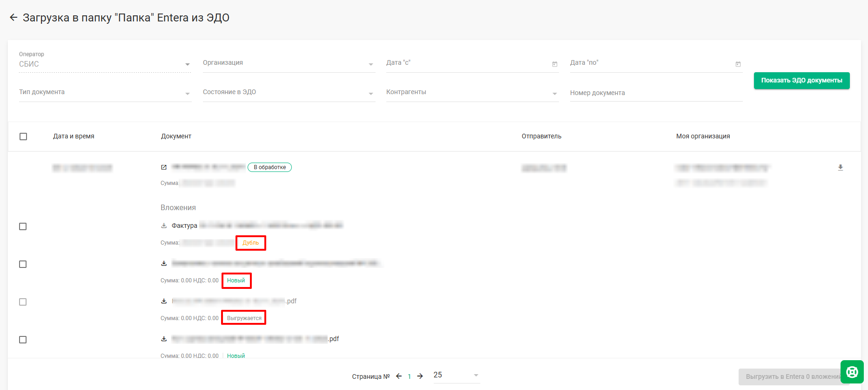Viewport: 868px width, 390px height.
Task: Download the pdf attachment marked Выгружается
Action: point(164,301)
